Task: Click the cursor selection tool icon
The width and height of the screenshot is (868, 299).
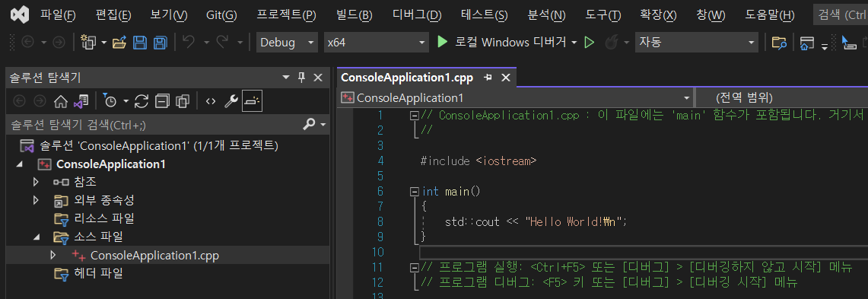Action: [x=849, y=43]
